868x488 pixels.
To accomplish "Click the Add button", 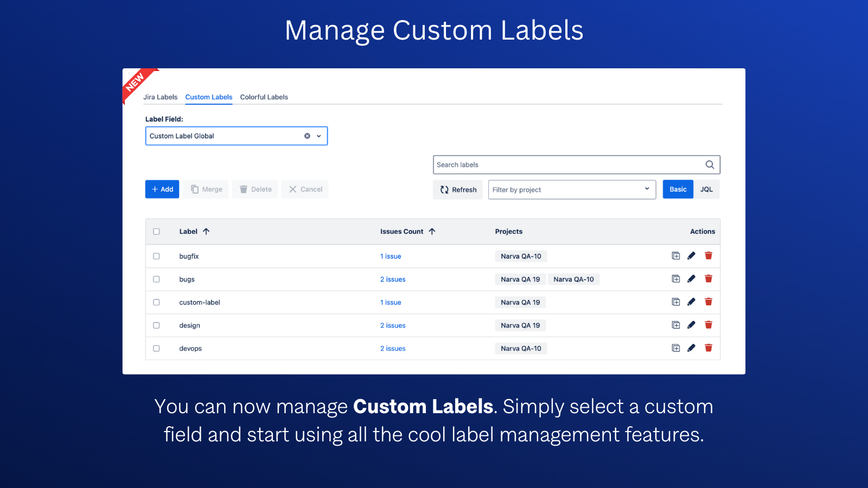I will tap(162, 189).
